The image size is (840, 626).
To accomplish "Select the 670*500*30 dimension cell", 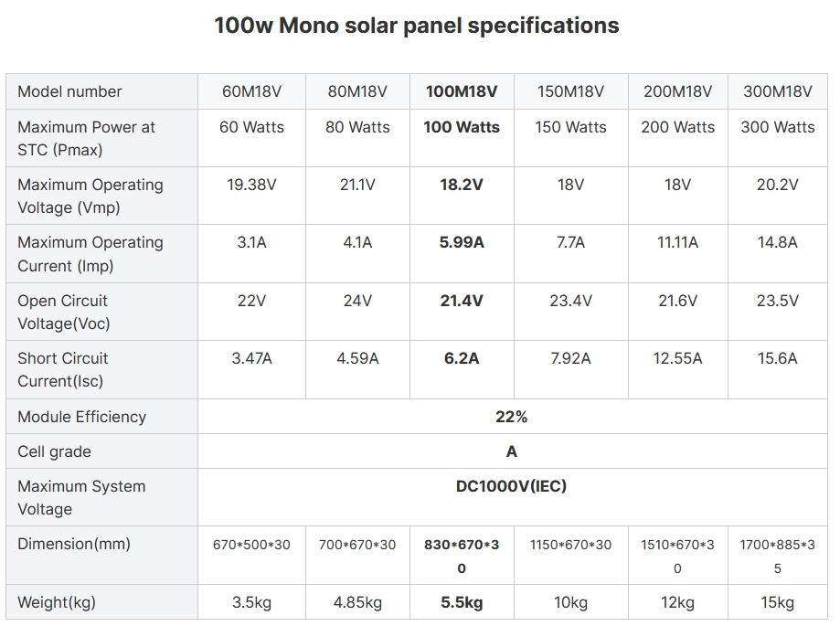I will [x=251, y=545].
